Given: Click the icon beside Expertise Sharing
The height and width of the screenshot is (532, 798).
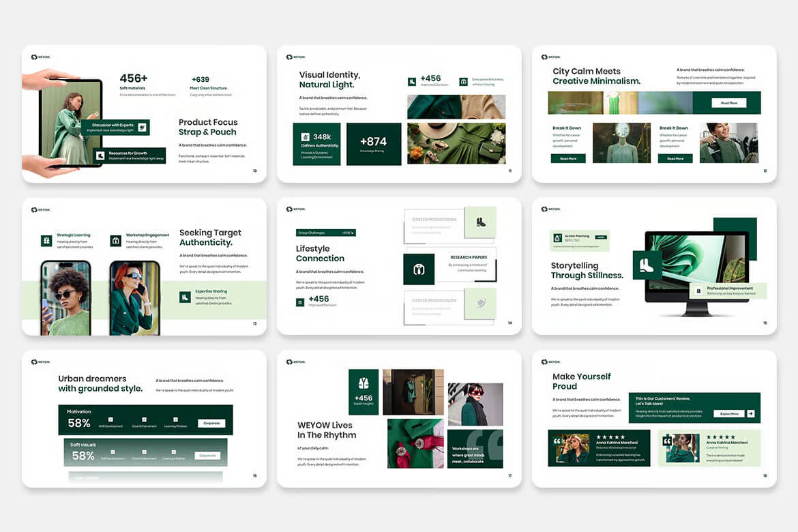Looking at the screenshot, I should [185, 297].
